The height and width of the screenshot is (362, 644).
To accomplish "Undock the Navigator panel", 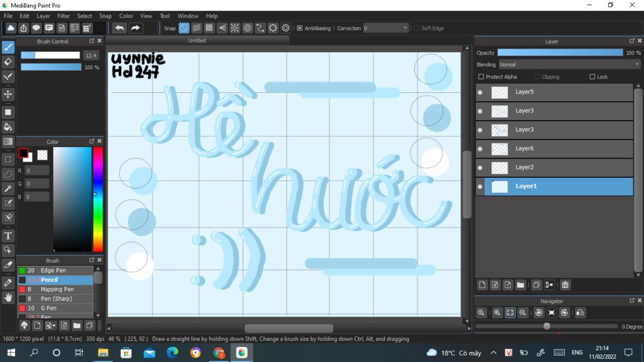I will (x=631, y=300).
